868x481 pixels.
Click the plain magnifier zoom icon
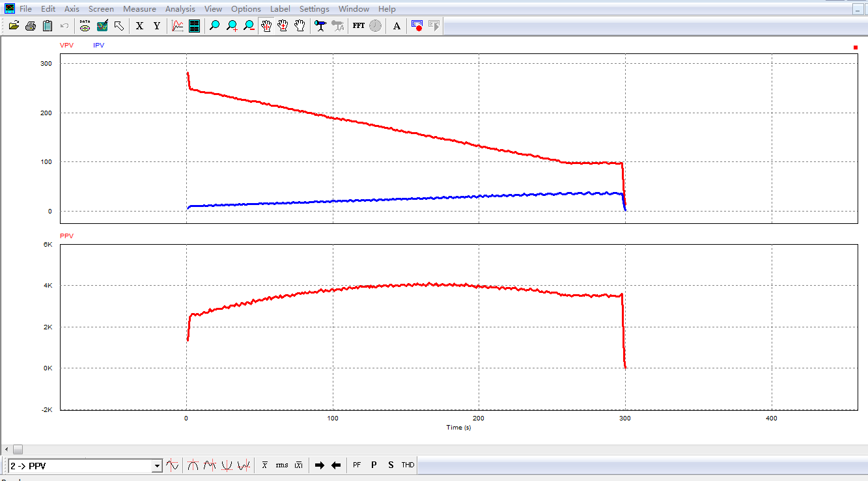[x=215, y=26]
